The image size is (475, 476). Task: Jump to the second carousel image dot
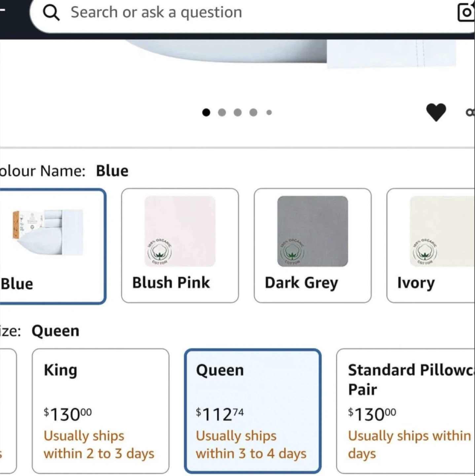222,113
